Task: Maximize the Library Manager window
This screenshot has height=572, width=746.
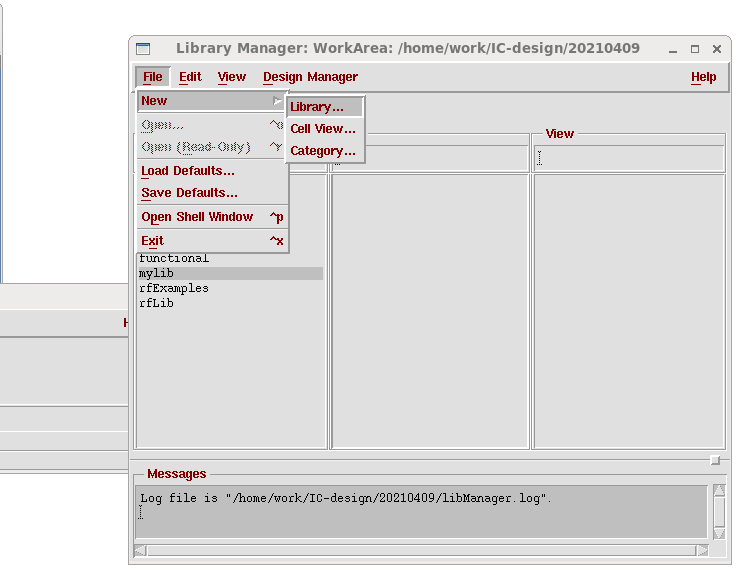Action: (x=695, y=48)
